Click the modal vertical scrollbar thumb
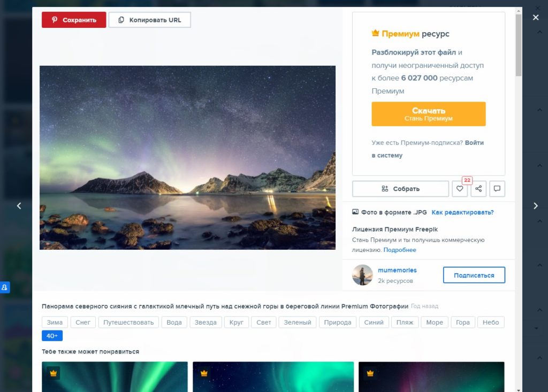Screen dimensions: 548x392 518,45
